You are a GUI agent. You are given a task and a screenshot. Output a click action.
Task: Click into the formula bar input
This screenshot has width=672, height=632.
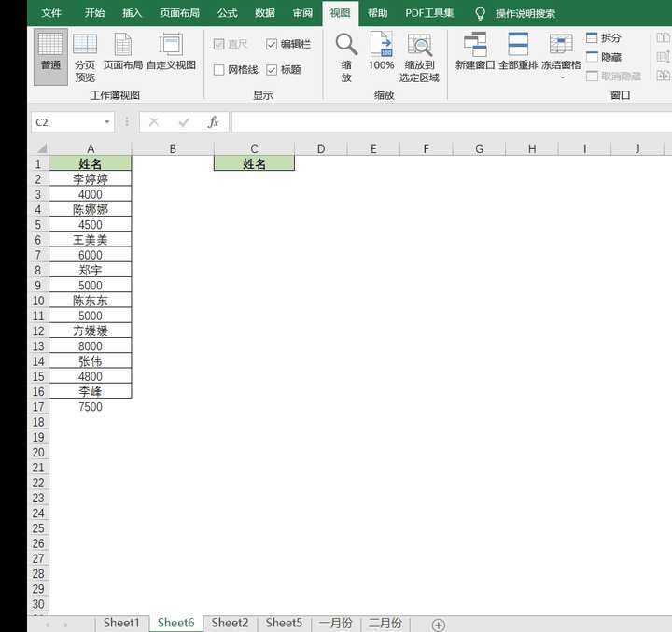click(x=451, y=122)
